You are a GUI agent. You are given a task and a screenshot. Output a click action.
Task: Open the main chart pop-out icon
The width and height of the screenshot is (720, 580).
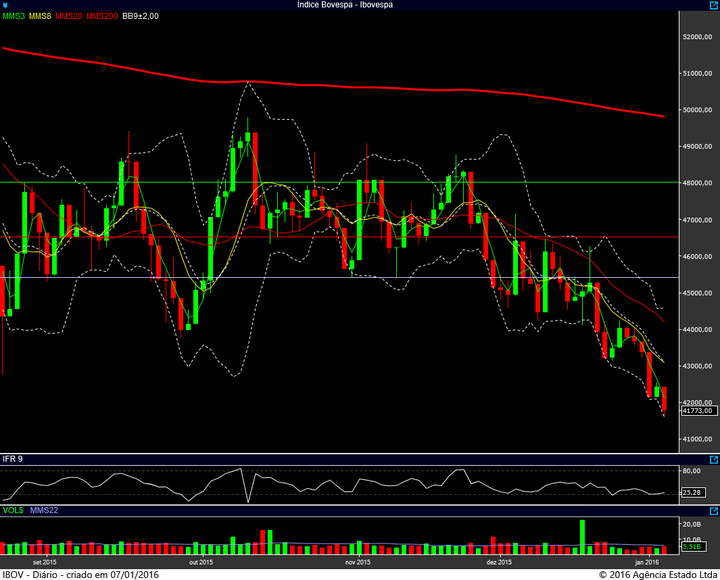(x=714, y=5)
